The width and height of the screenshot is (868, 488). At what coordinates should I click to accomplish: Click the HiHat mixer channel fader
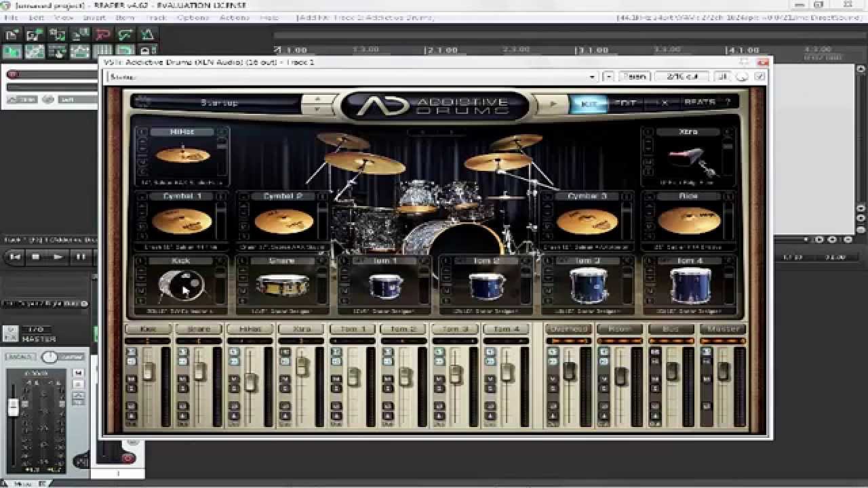pos(251,382)
